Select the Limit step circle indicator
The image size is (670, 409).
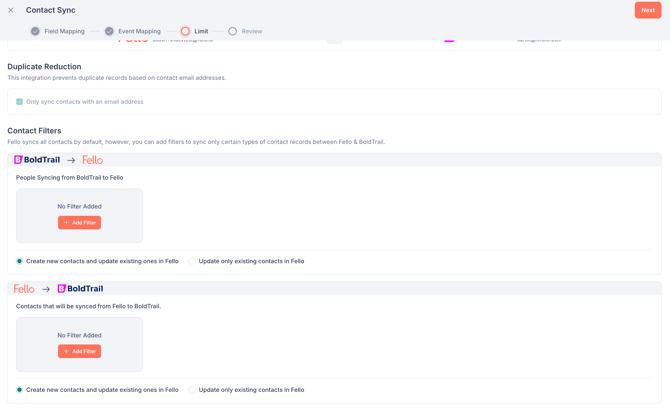tap(185, 31)
